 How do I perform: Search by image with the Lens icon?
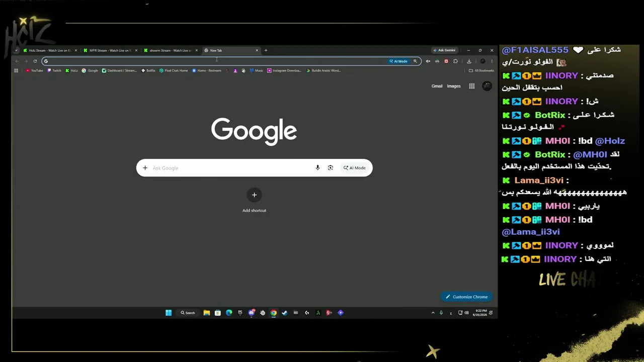[x=330, y=168]
